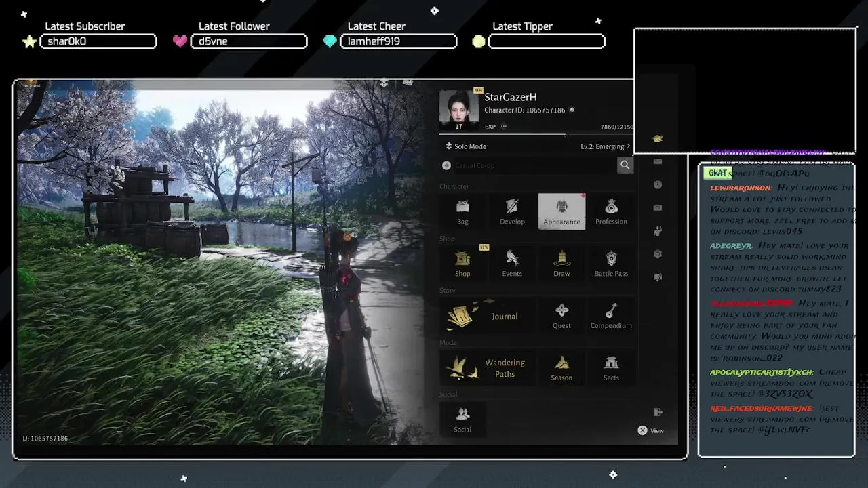Open the Season menu
This screenshot has width=868, height=488.
pyautogui.click(x=561, y=368)
